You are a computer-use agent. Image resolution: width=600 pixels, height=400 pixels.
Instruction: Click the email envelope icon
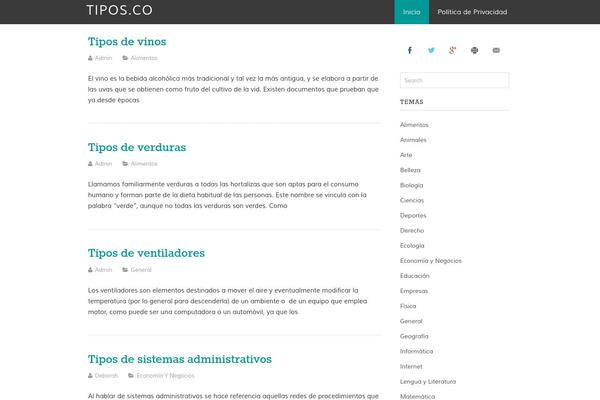point(496,50)
